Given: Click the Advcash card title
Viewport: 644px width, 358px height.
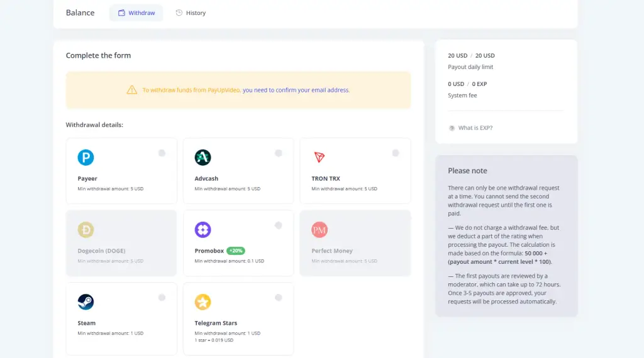Looking at the screenshot, I should 206,178.
